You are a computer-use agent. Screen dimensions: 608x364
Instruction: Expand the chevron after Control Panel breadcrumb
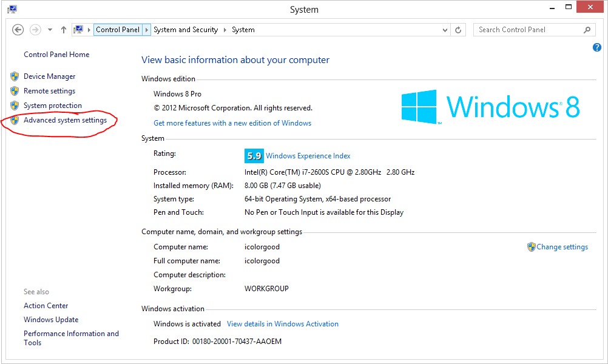pyautogui.click(x=147, y=30)
